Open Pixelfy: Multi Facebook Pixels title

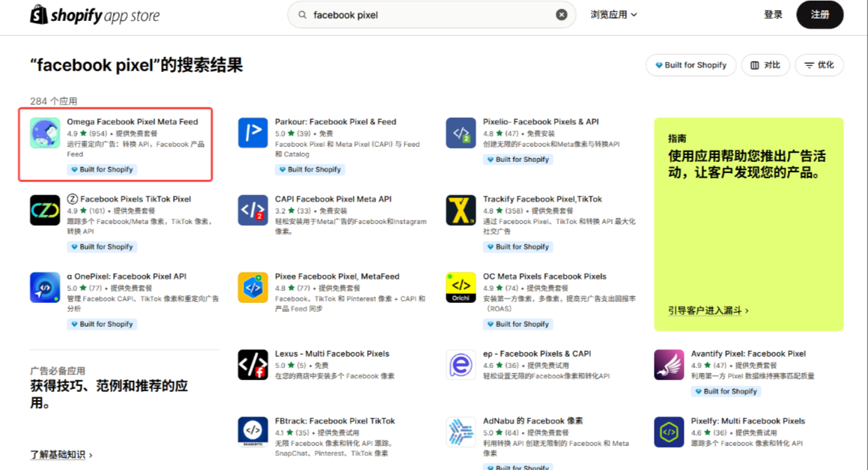pyautogui.click(x=748, y=421)
